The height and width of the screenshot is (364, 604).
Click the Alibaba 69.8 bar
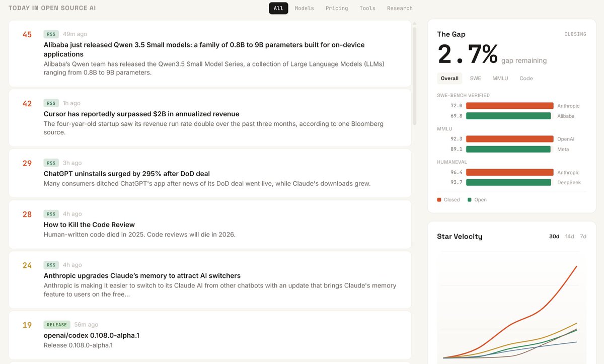pyautogui.click(x=508, y=116)
